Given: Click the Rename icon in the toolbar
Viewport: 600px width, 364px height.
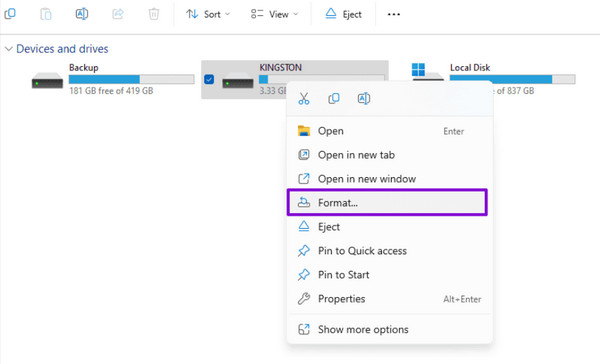Looking at the screenshot, I should [x=82, y=14].
